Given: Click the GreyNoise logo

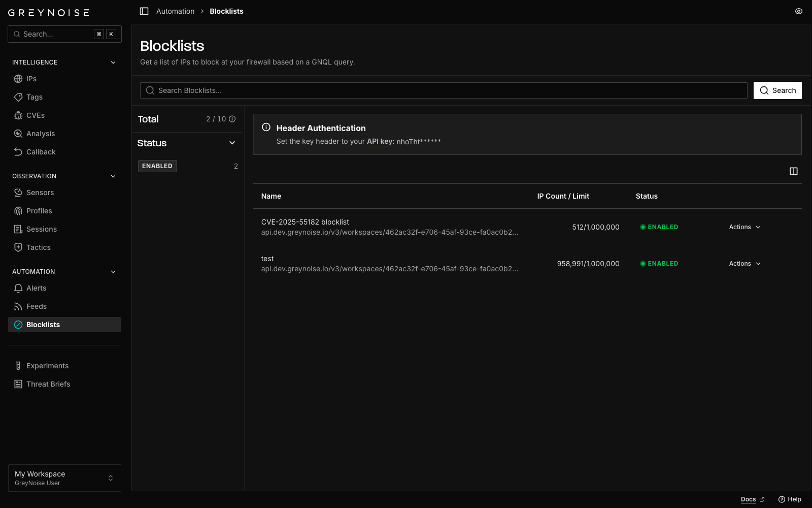Looking at the screenshot, I should 49,13.
